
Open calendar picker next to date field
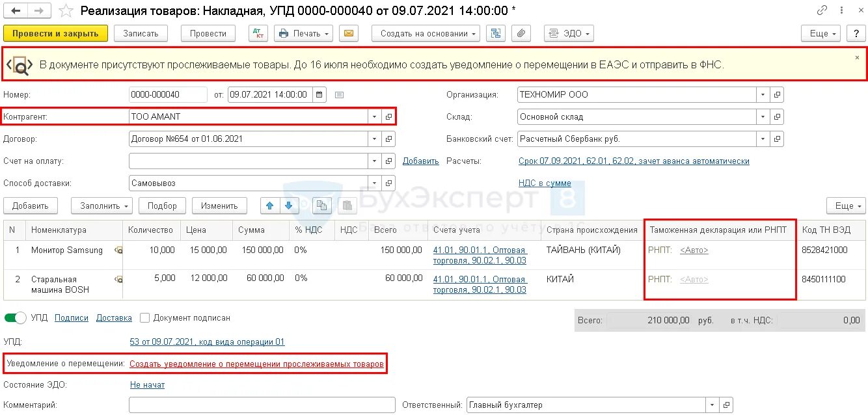[319, 94]
